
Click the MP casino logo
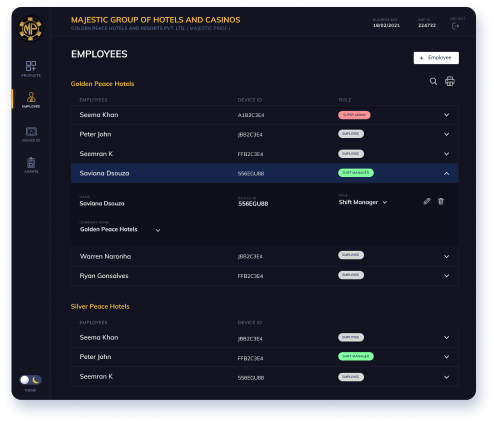coord(30,29)
